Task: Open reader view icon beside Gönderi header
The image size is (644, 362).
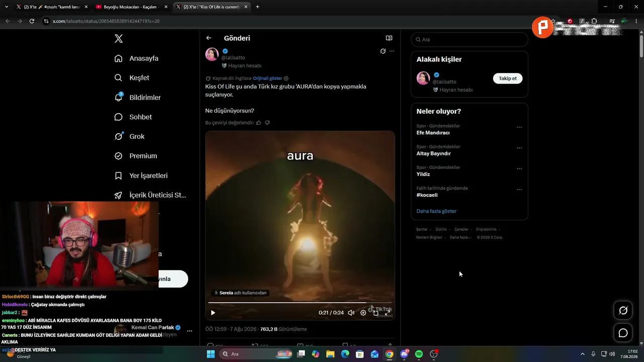Action: point(389,38)
